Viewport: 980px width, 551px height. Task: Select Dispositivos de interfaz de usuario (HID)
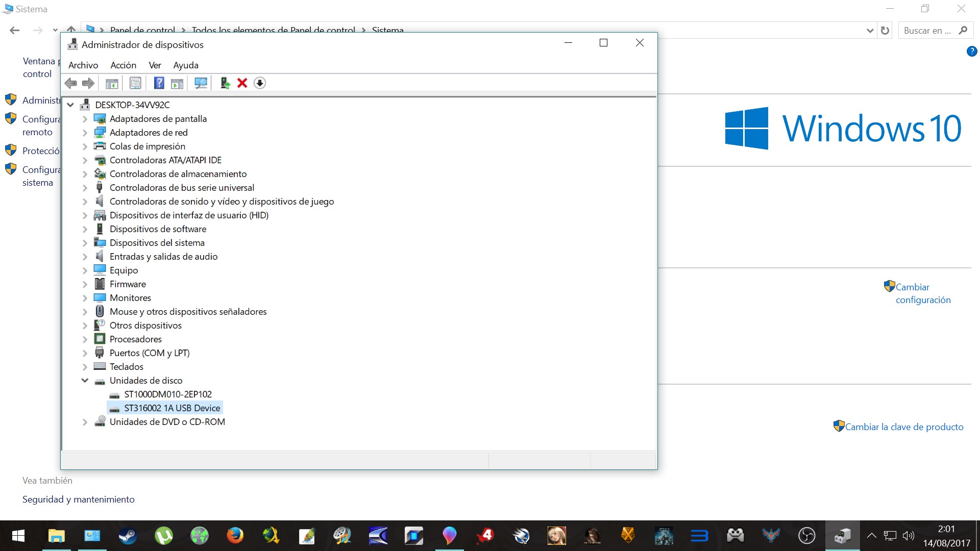click(x=189, y=215)
